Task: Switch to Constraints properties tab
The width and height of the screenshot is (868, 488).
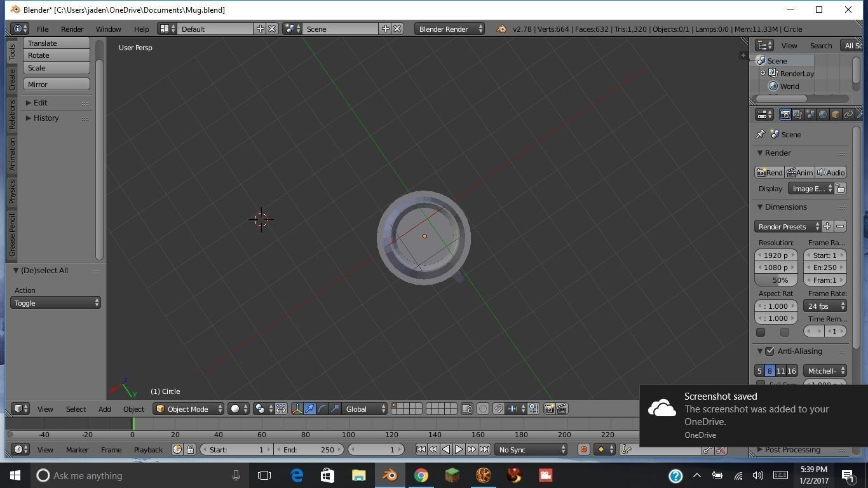Action: [848, 114]
